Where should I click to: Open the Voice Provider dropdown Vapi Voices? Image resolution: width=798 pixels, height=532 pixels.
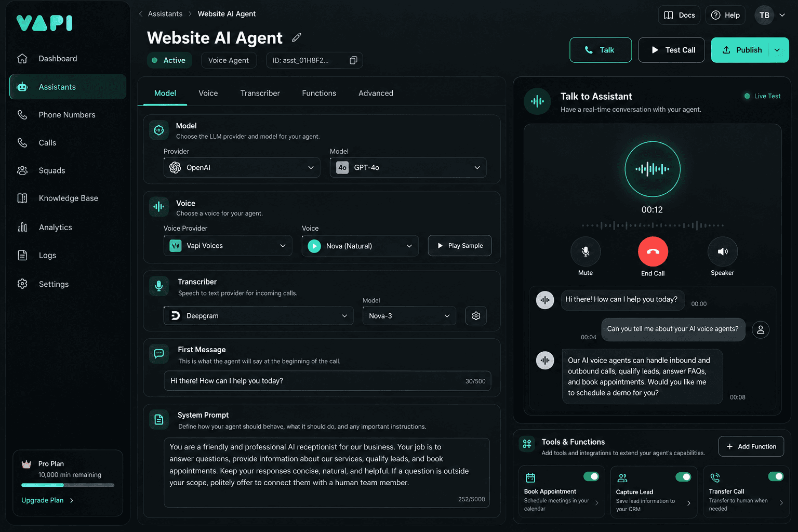point(228,246)
